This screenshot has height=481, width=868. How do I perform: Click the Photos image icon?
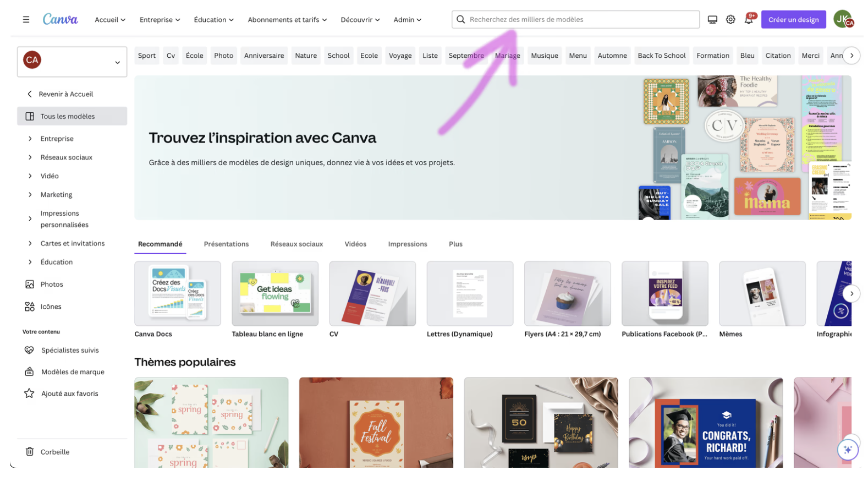(x=30, y=284)
